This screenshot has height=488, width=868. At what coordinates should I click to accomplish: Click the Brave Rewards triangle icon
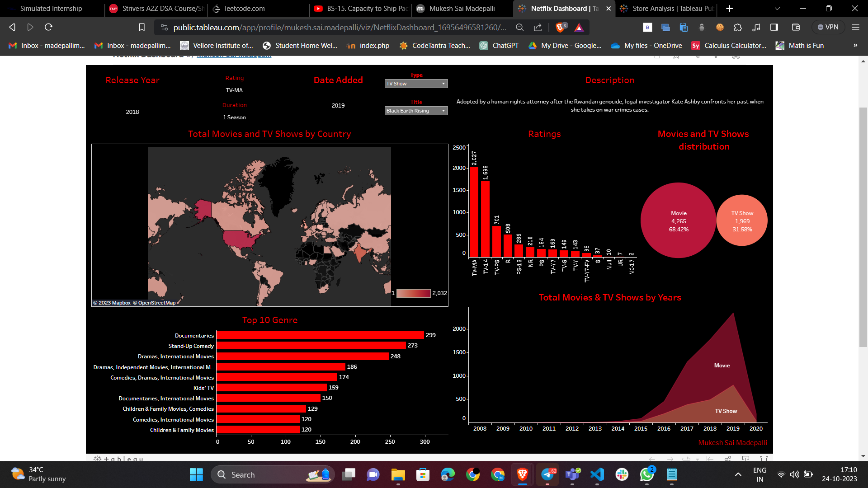click(x=579, y=28)
